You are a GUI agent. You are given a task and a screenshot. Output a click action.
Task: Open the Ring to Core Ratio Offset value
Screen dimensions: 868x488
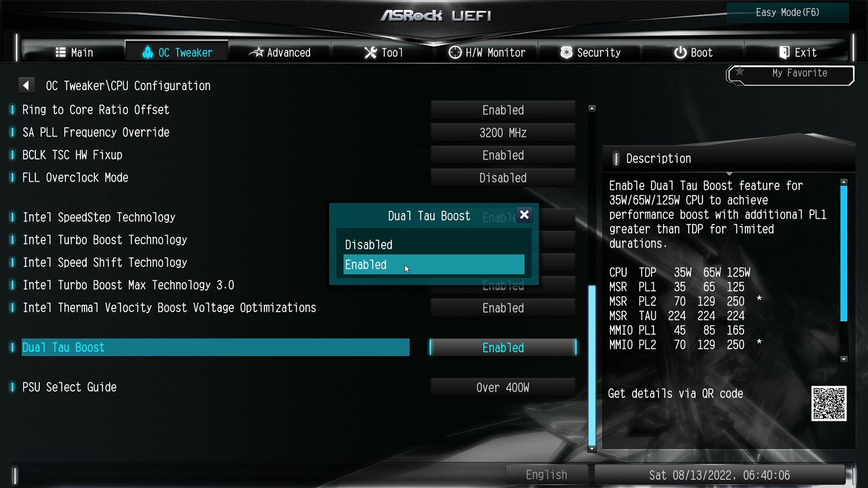click(503, 110)
